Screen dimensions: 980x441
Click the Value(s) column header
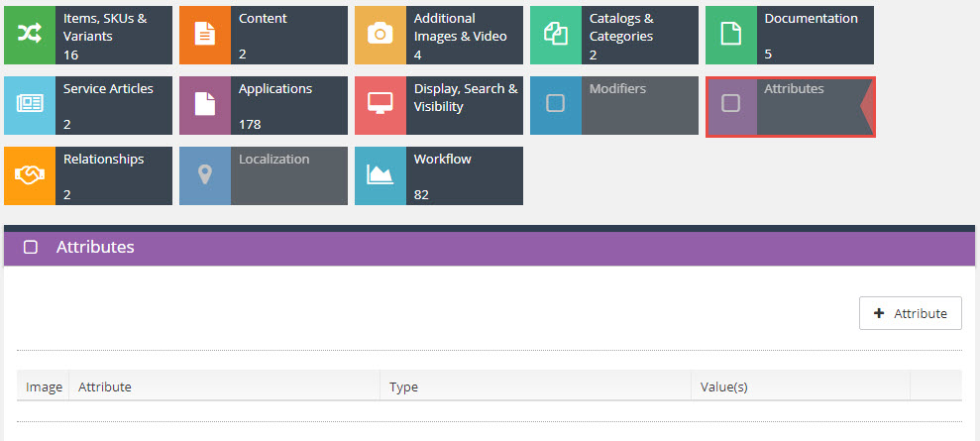[801, 386]
